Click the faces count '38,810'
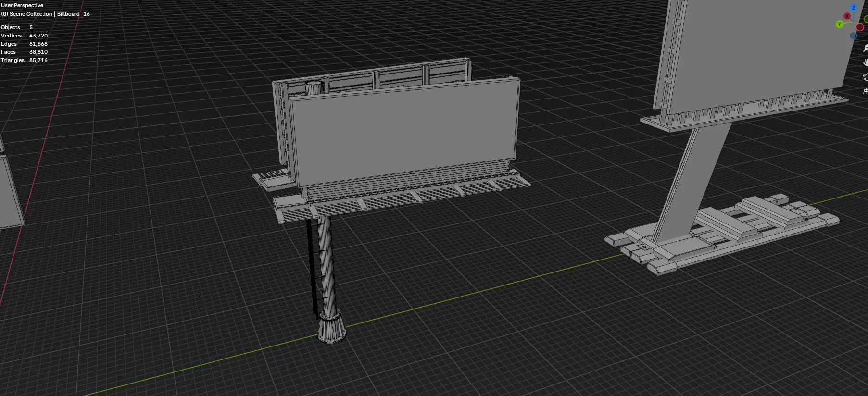 pyautogui.click(x=38, y=52)
